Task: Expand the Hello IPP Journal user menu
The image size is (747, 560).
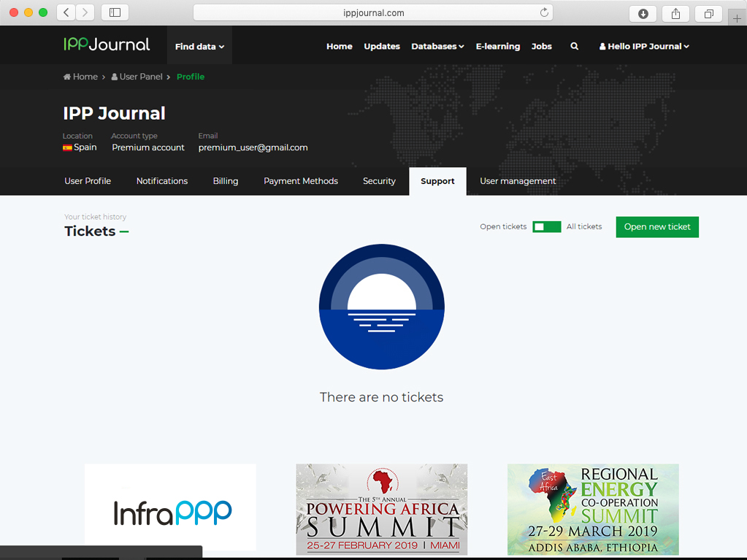Action: coord(644,46)
